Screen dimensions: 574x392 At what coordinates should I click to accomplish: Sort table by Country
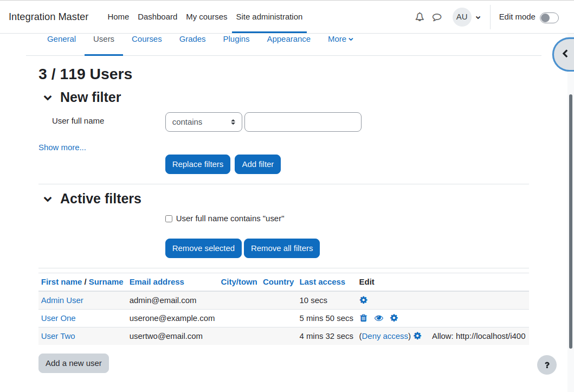tap(278, 282)
